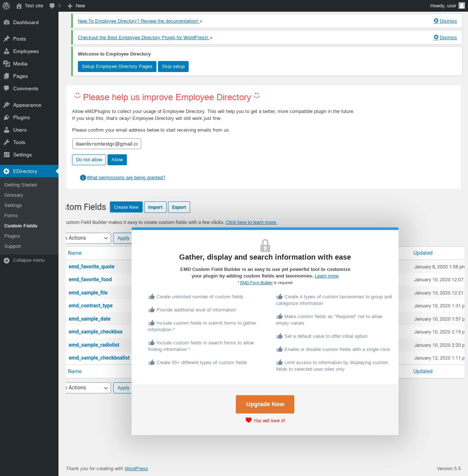Open Glossary submenu item

pyautogui.click(x=14, y=195)
